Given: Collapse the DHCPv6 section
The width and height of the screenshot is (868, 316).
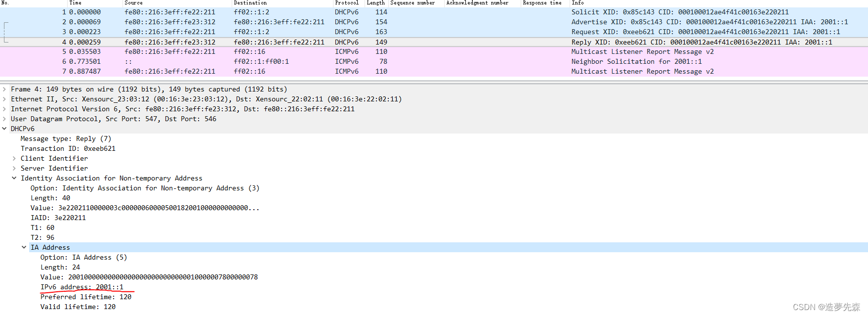Looking at the screenshot, I should coord(4,129).
